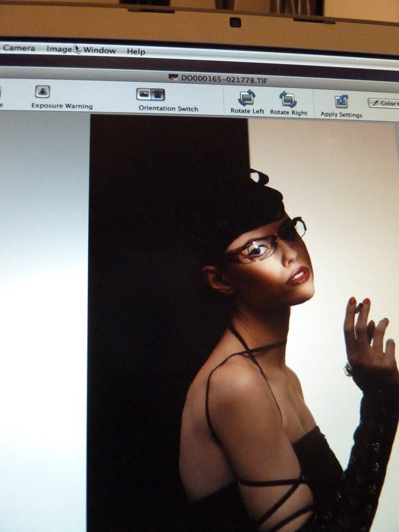The width and height of the screenshot is (399, 532).
Task: Click the Rotate Right icon
Action: click(288, 99)
